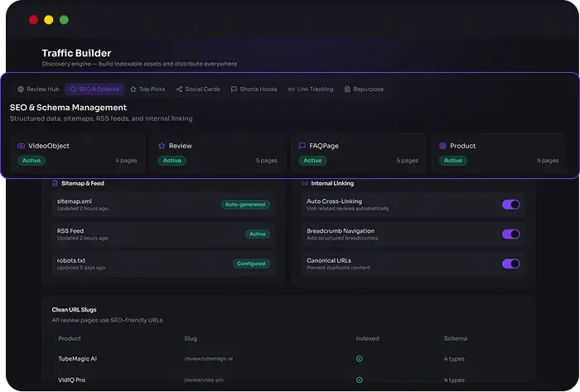The image size is (580, 392).
Task: Select the robots.txt entry
Action: 163,264
